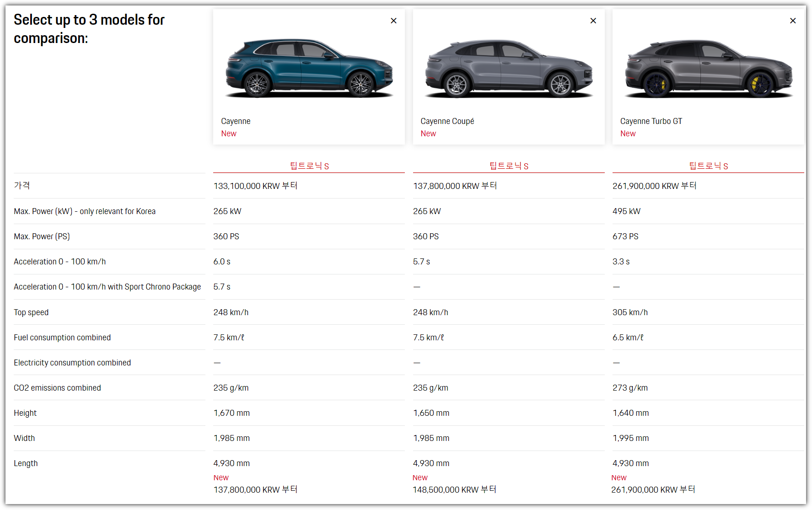The width and height of the screenshot is (812, 510).
Task: Remove the Cayenne model from comparison
Action: tap(393, 21)
